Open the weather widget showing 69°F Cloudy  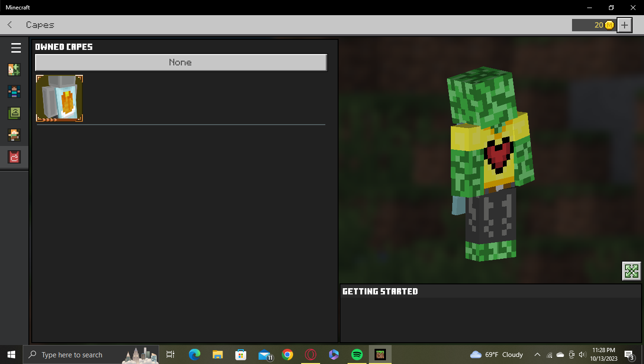[x=497, y=355]
